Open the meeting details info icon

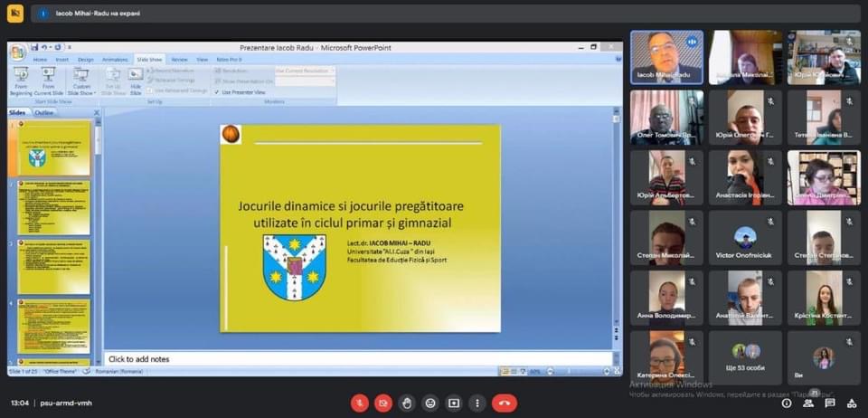tap(787, 404)
